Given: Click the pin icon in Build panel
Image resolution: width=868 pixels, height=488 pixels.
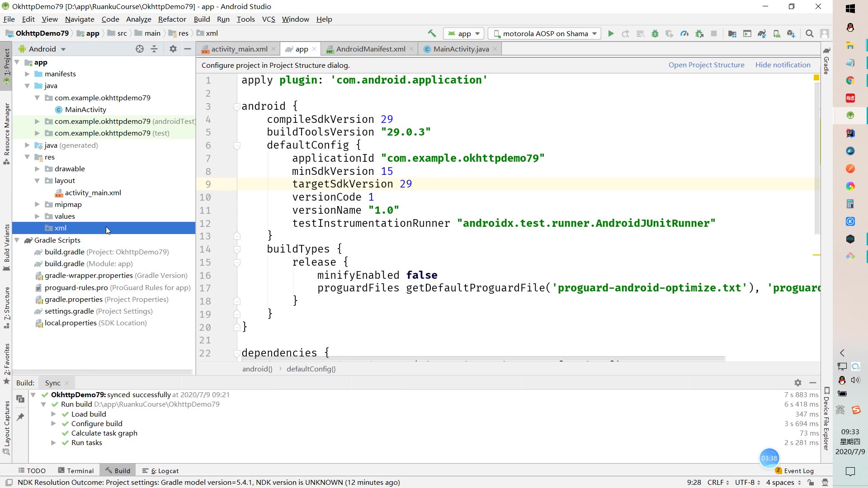Looking at the screenshot, I should (x=20, y=417).
